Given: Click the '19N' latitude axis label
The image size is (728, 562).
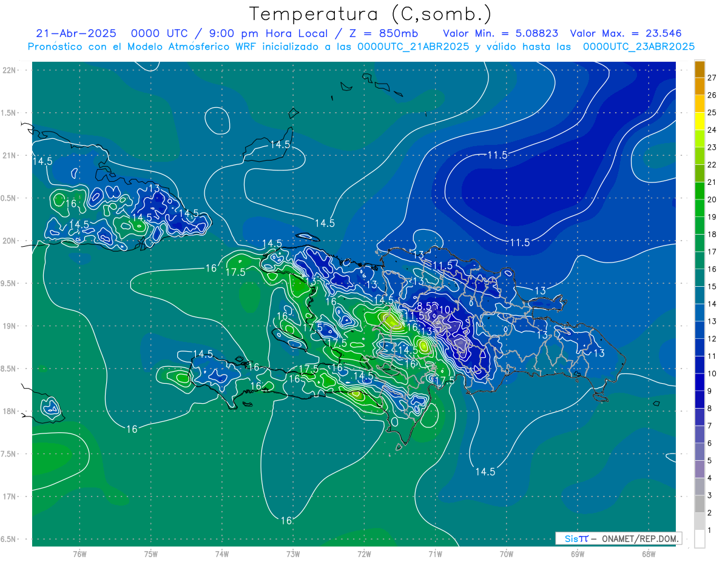Looking at the screenshot, I should [x=9, y=326].
